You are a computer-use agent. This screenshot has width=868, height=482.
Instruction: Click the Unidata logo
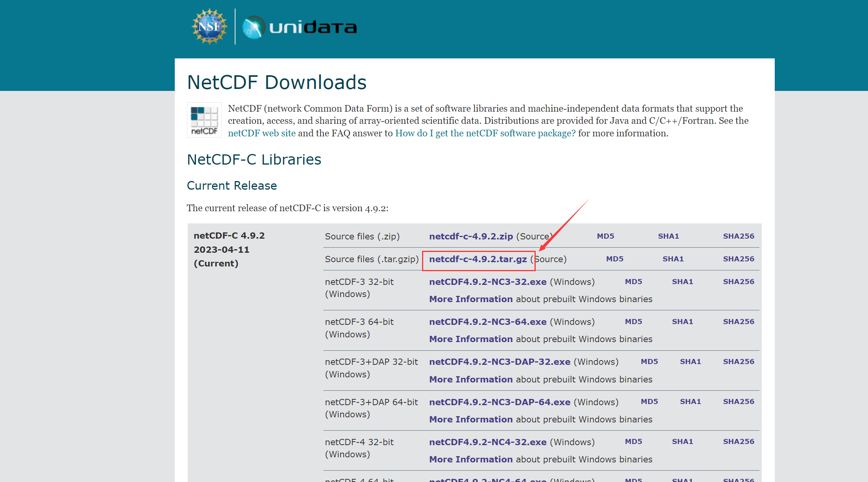[300, 27]
